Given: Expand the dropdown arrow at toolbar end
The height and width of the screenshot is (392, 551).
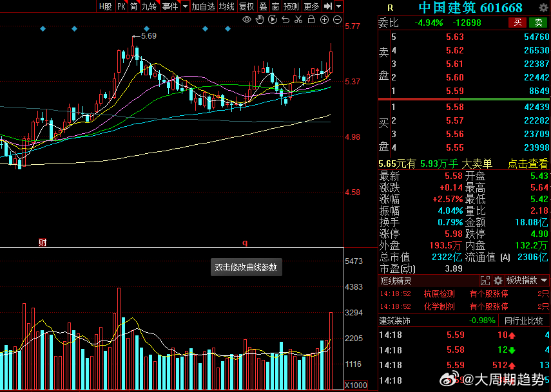Looking at the screenshot, I should point(339,6).
